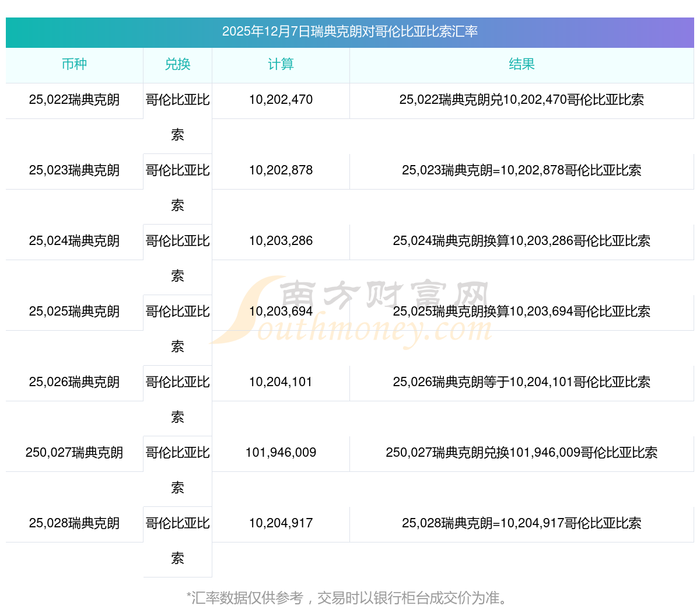Click the calculated value 10,204,101
Screen dimensions: 700x616
click(281, 382)
